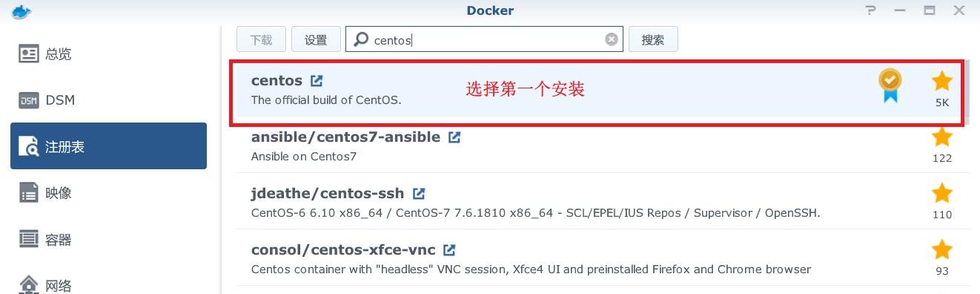
Task: Open the help question mark icon
Action: 871,10
